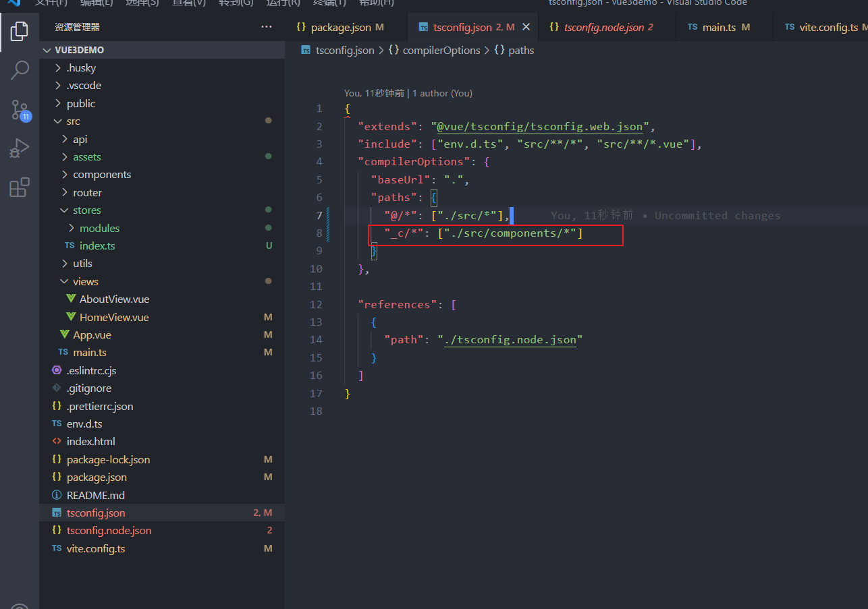Open the Run and Debug view

point(20,148)
